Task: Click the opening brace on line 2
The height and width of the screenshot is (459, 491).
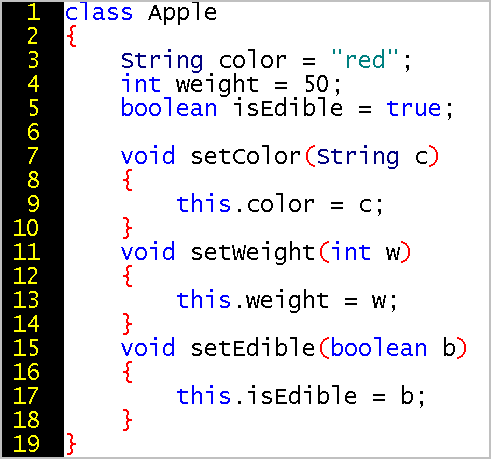Action: [72, 36]
